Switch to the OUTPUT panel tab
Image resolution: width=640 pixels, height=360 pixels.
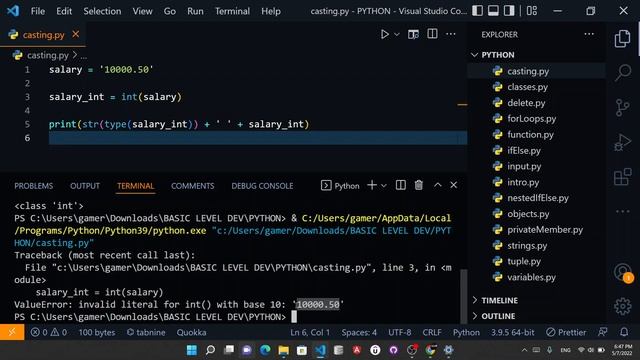point(84,186)
